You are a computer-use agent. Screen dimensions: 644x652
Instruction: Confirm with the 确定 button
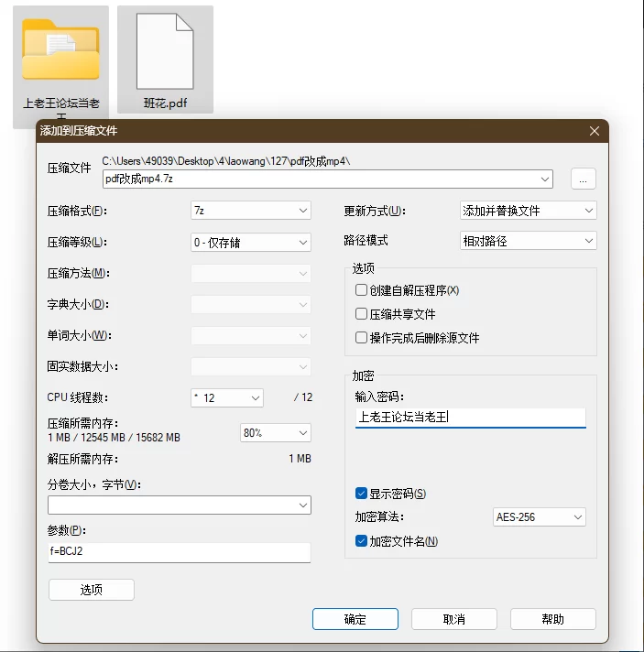click(x=355, y=619)
